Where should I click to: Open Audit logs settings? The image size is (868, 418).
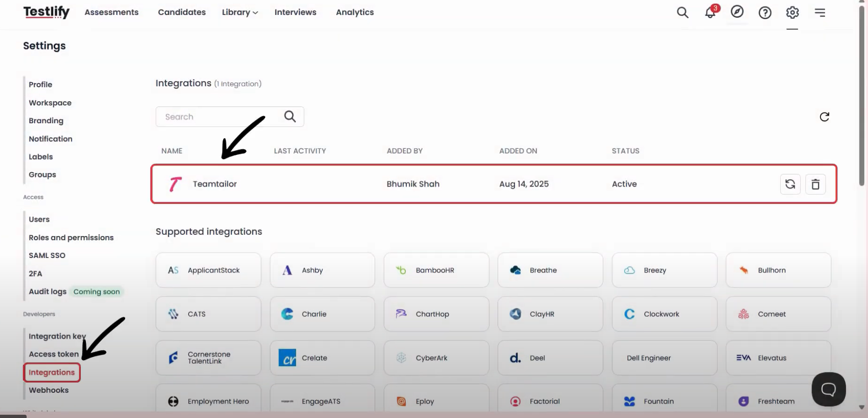tap(48, 292)
